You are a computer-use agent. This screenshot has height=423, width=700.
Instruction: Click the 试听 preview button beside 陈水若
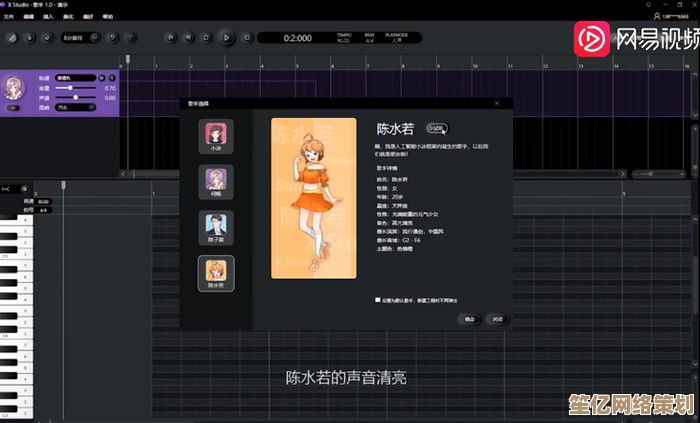pyautogui.click(x=437, y=128)
